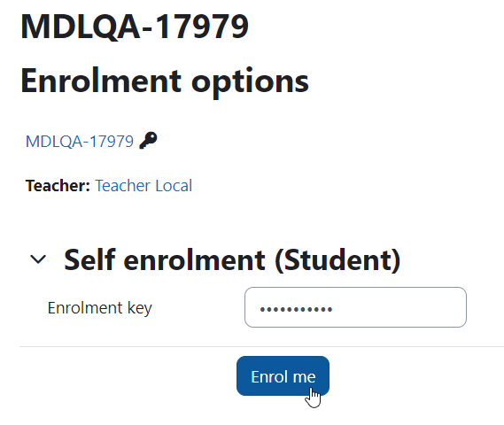Click the word key in the Enrolment key label
The image size is (504, 425).
click(x=139, y=308)
